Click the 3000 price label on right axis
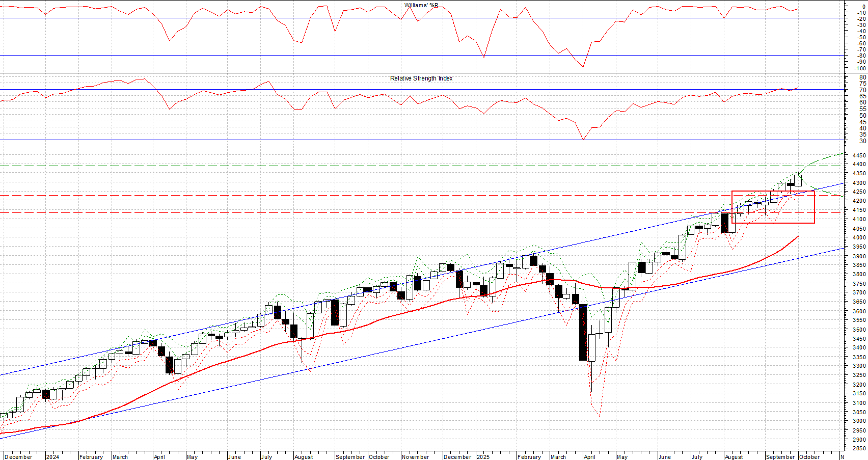The image size is (868, 460). 859,421
